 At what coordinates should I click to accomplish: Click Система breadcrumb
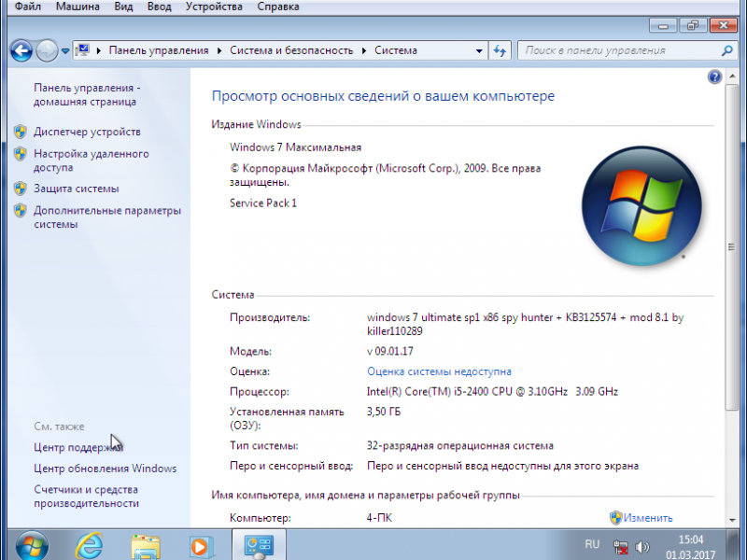(395, 50)
